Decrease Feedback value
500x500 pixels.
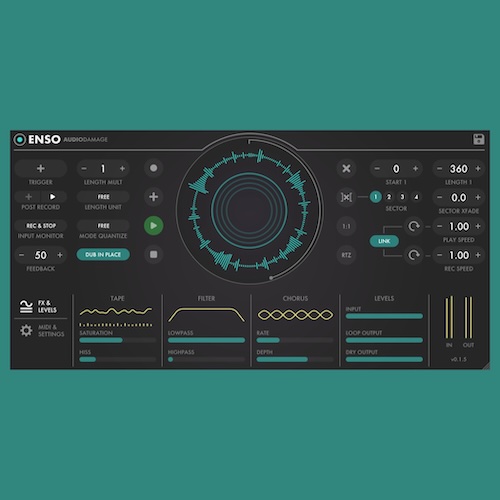(22, 255)
